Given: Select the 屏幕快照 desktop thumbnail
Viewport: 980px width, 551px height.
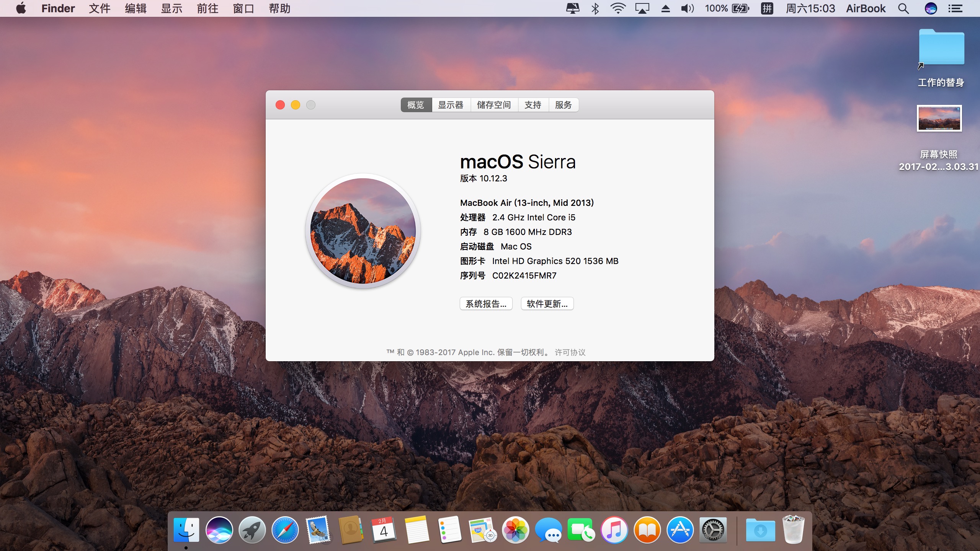Looking at the screenshot, I should [939, 119].
